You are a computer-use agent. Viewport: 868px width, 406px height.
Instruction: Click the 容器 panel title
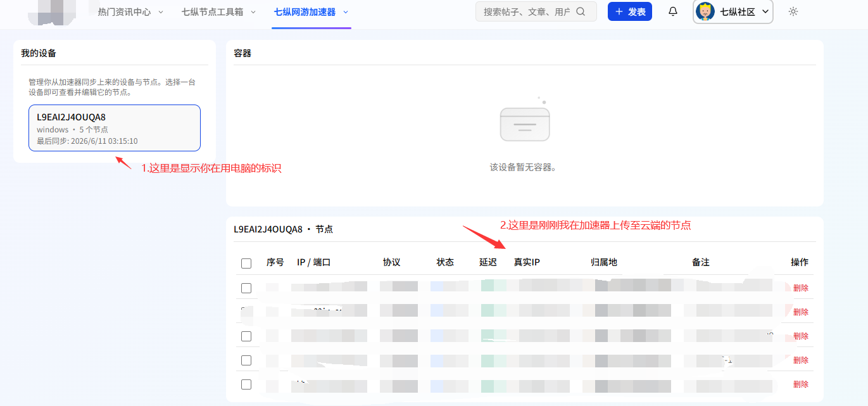(242, 53)
